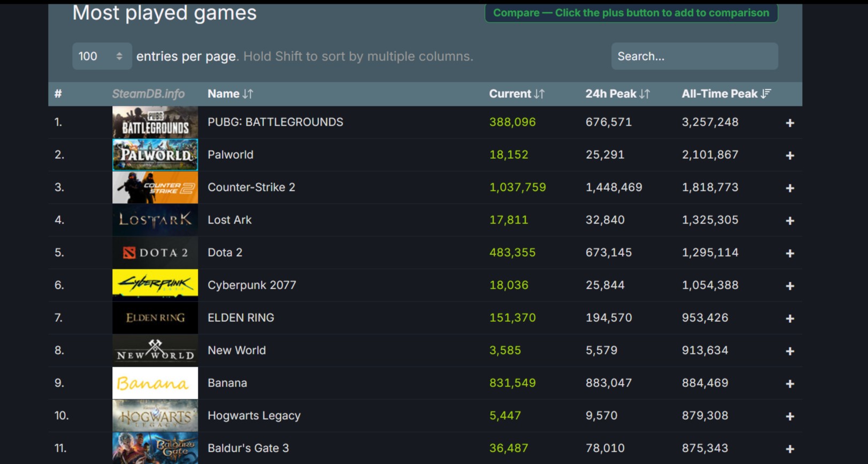This screenshot has height=464, width=868.
Task: Open the Banana name link
Action: tap(227, 383)
